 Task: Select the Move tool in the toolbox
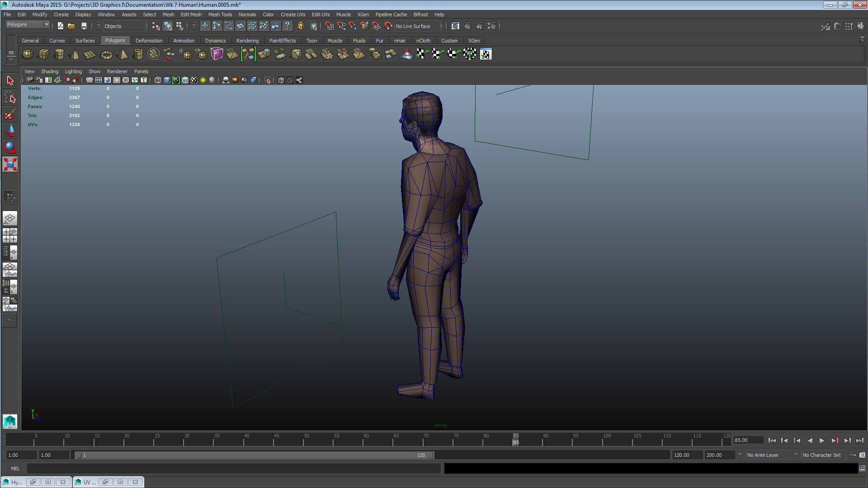pos(10,131)
